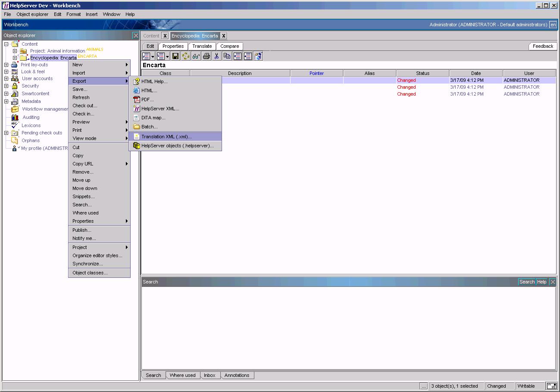The height and width of the screenshot is (392, 560).
Task: Click Synchronize in context menu
Action: 99,264
